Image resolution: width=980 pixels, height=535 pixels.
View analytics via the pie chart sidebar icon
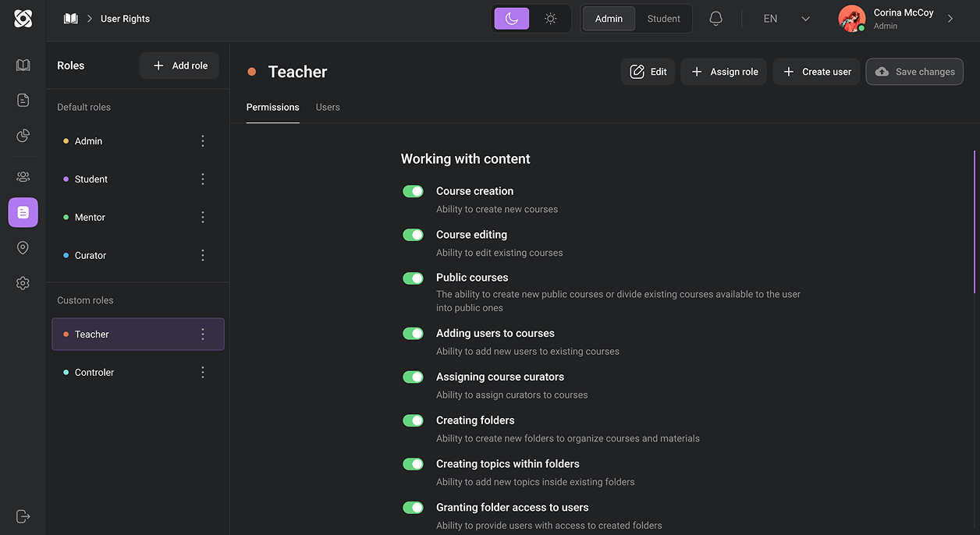tap(23, 136)
